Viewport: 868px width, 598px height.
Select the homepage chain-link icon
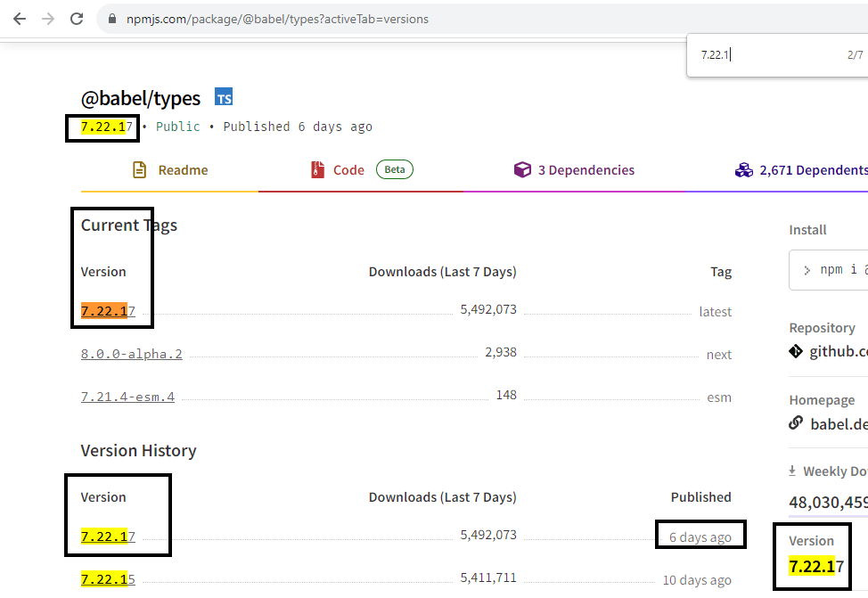pyautogui.click(x=796, y=423)
